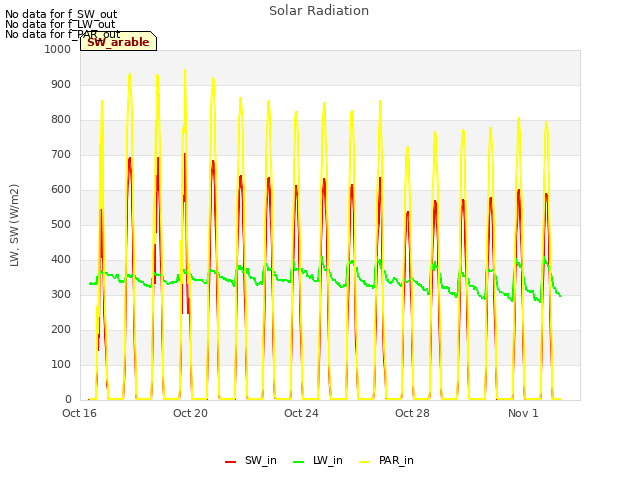Click the 'No data for f_LW_out' message
The image size is (640, 480).
tap(60, 24)
